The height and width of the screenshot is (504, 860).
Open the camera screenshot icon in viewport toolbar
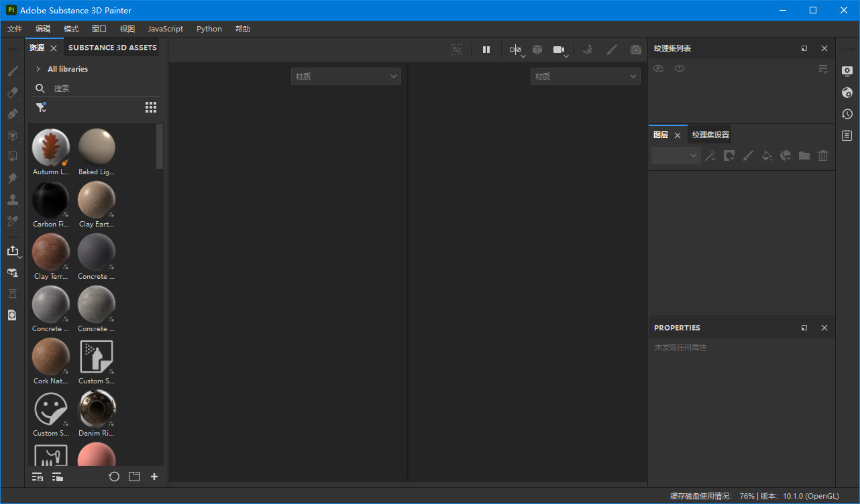pyautogui.click(x=635, y=50)
